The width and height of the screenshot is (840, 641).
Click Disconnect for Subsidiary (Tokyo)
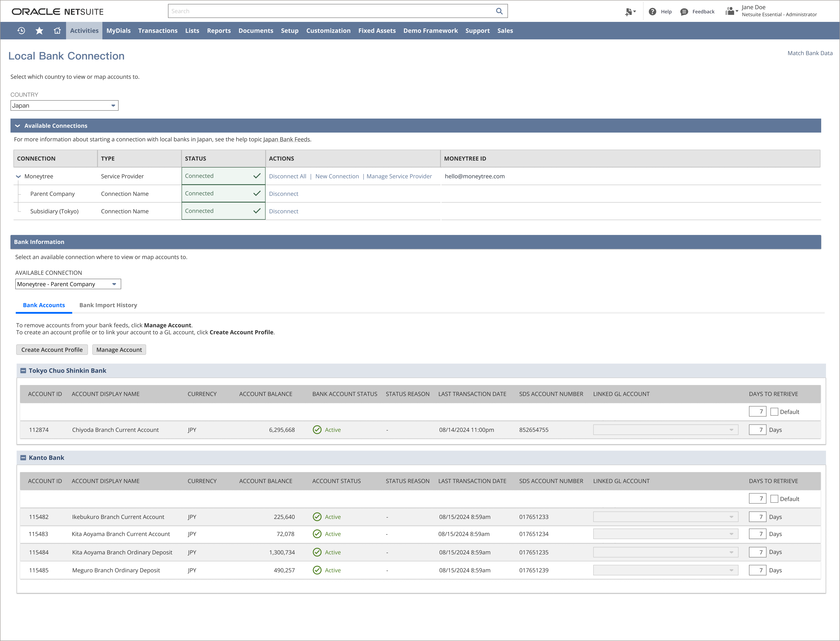(x=283, y=211)
